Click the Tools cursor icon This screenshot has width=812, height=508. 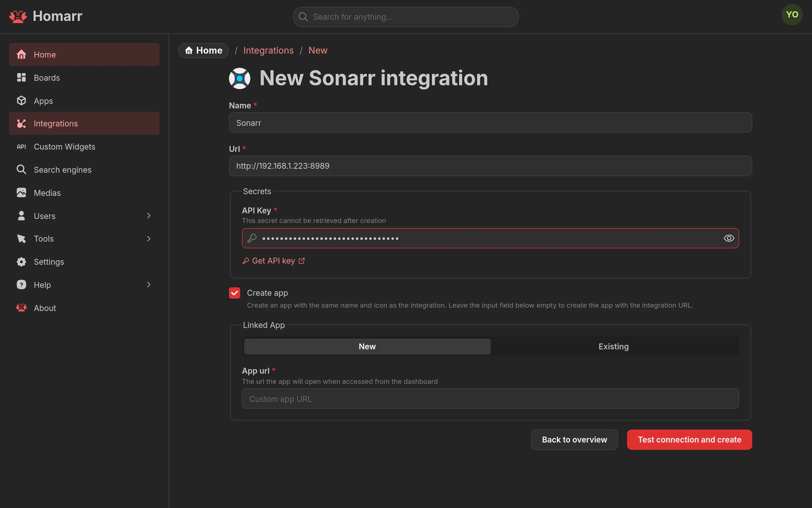click(x=21, y=239)
